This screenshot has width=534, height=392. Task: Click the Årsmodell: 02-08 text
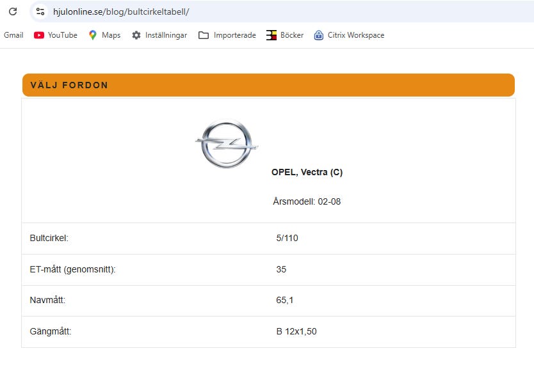point(307,201)
